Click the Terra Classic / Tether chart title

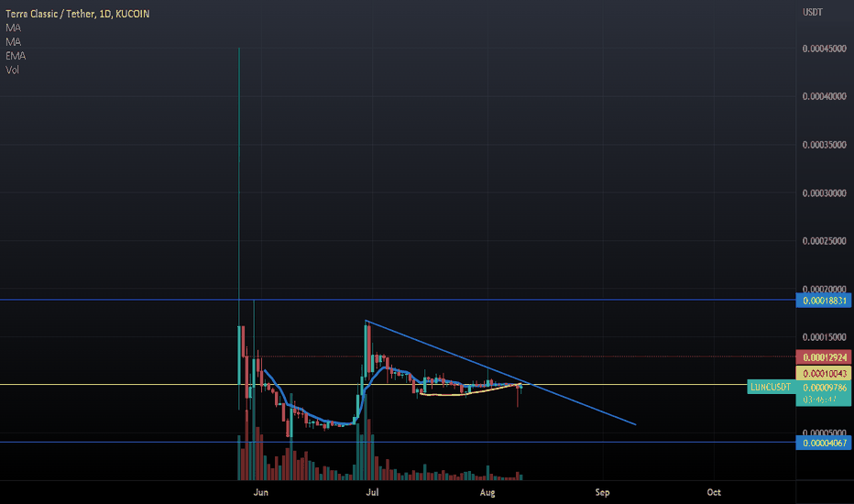click(77, 14)
